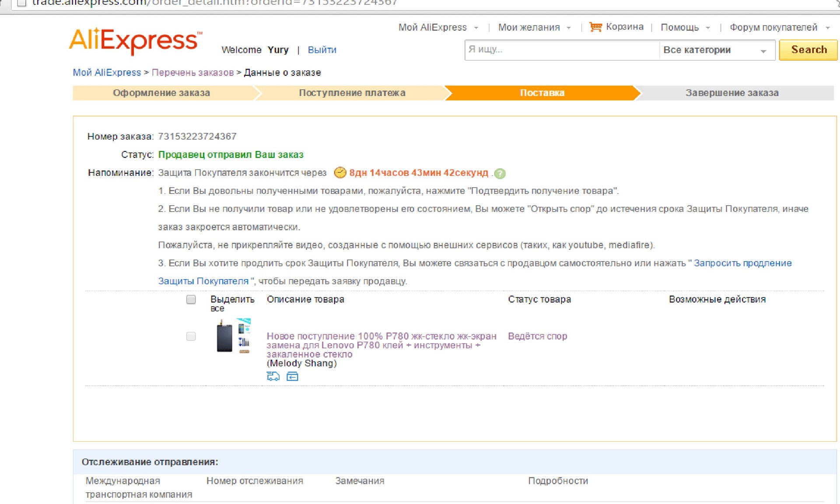Viewport: 840px width, 504px height.
Task: Click the Подробности column header
Action: 558,481
